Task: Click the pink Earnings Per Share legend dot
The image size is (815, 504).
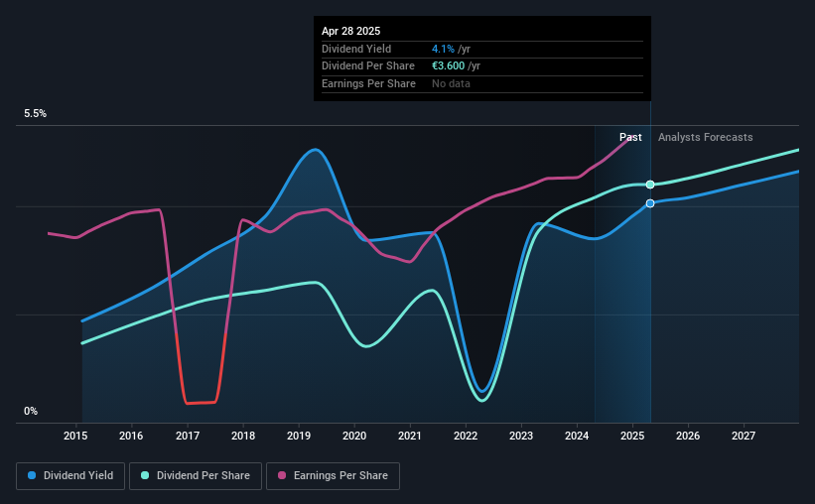Action: click(282, 475)
